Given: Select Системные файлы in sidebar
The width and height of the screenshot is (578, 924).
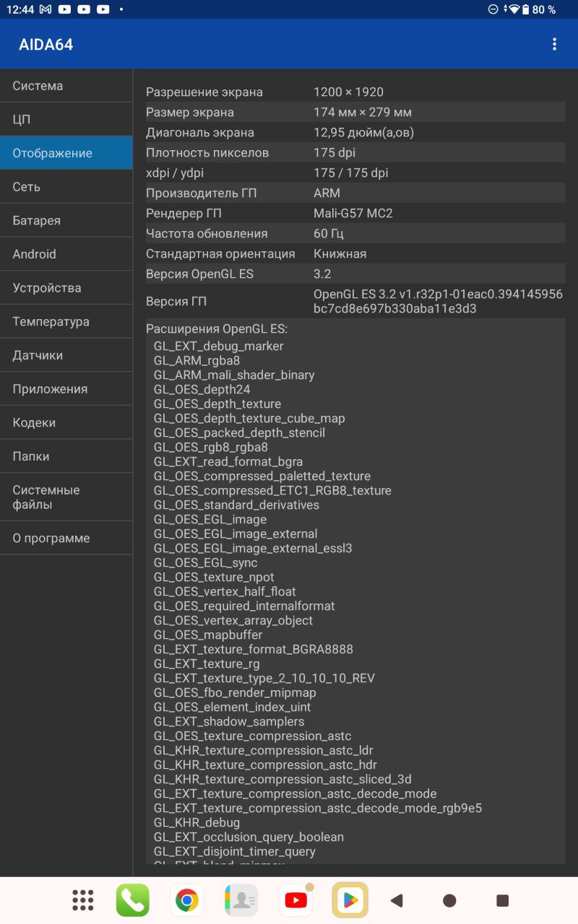Looking at the screenshot, I should pos(66,497).
